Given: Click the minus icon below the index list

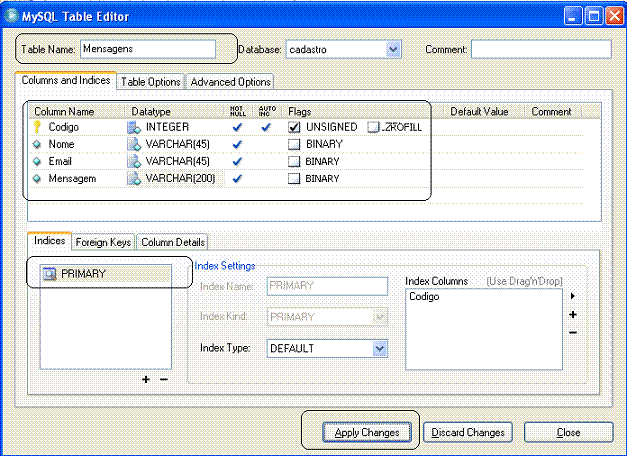Looking at the screenshot, I should point(164,379).
